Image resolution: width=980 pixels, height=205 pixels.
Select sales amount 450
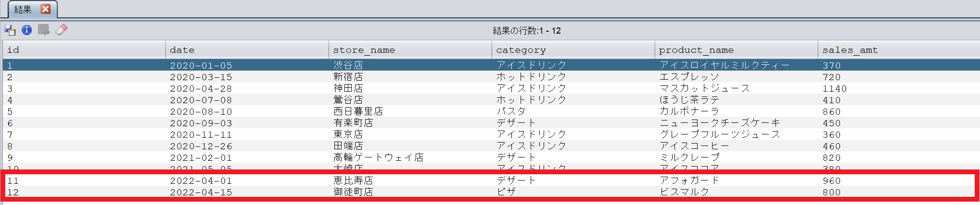[832, 123]
